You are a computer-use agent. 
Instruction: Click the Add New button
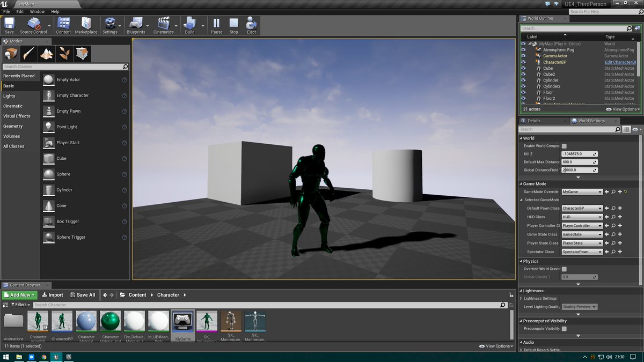pos(19,295)
